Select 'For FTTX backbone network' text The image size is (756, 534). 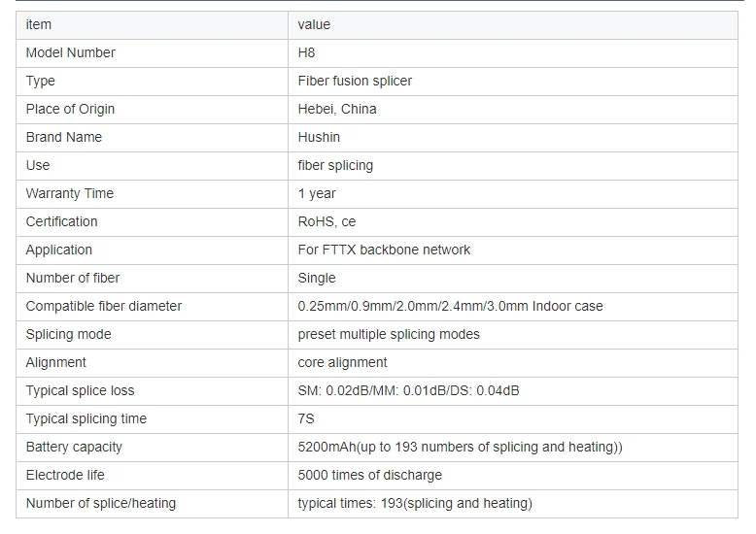(384, 250)
